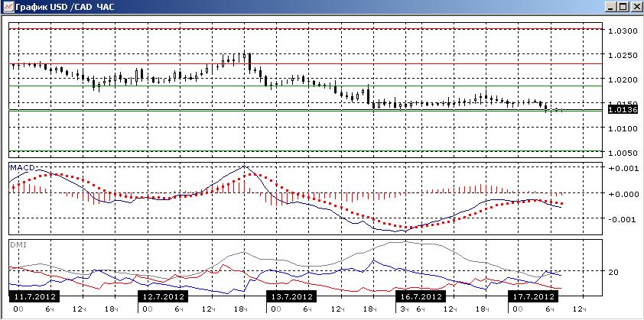This screenshot has height=320, width=644.
Task: Click the 12.7.2012 date marker
Action: click(163, 296)
